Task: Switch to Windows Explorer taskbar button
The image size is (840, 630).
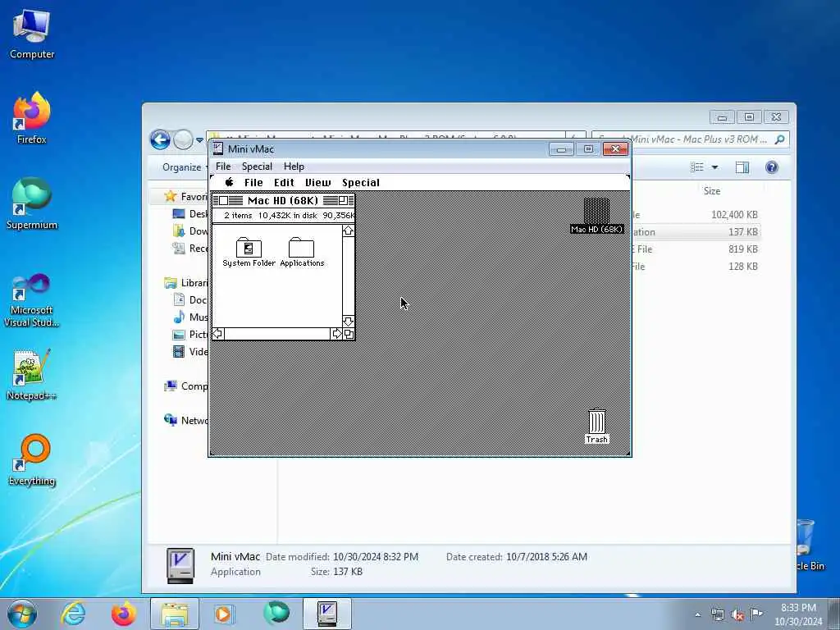Action: pyautogui.click(x=174, y=614)
